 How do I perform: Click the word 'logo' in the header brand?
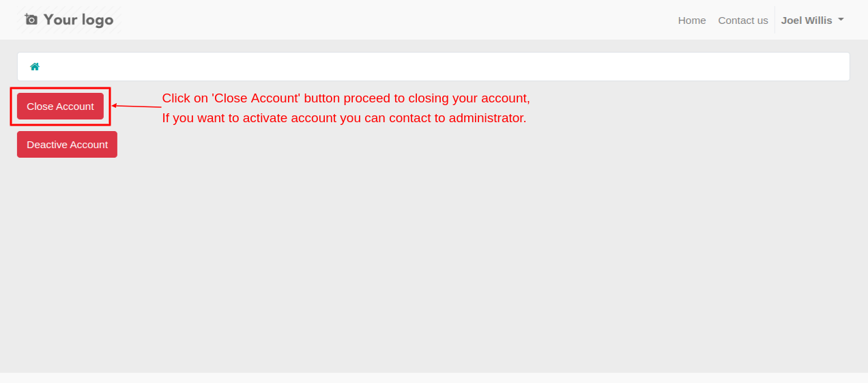pyautogui.click(x=98, y=20)
